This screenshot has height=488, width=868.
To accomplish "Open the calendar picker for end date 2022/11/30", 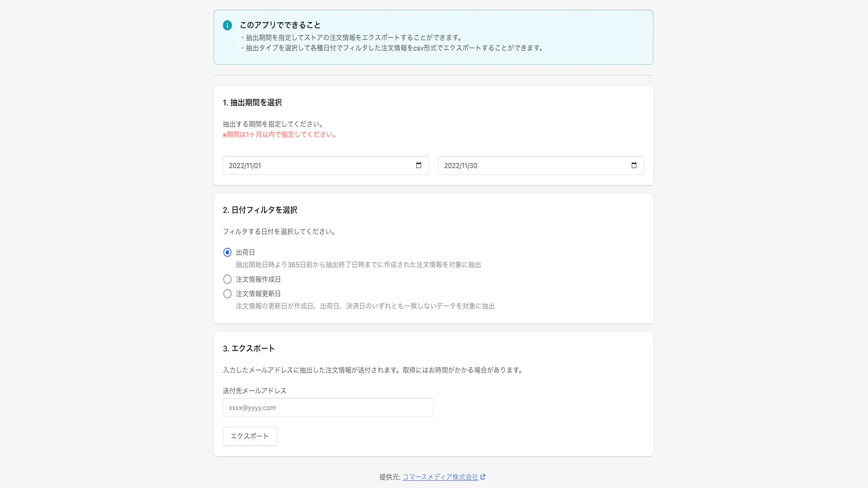I will (634, 165).
